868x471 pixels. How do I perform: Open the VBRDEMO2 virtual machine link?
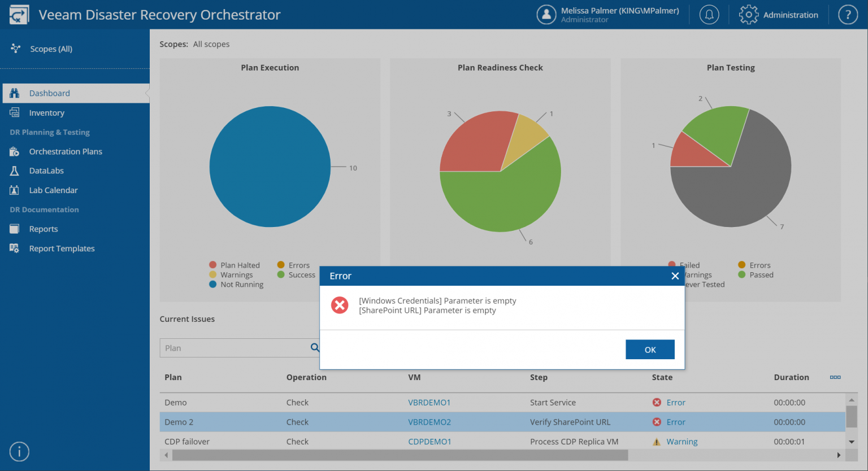tap(429, 422)
